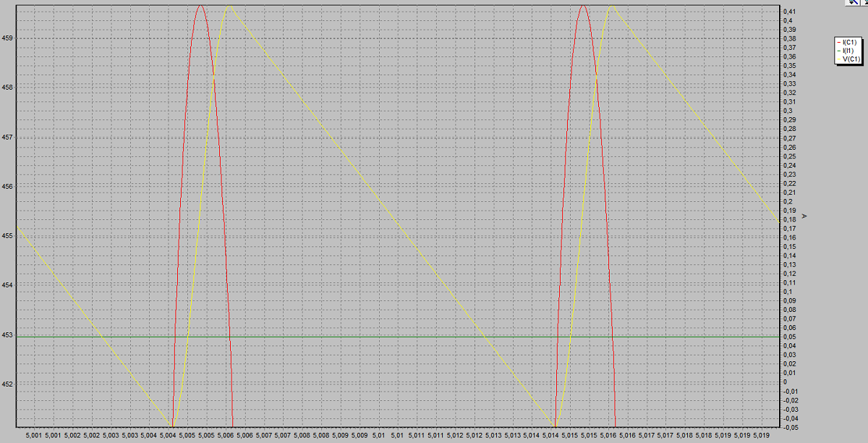This screenshot has height=443, width=868.
Task: Click the first yellow V(C1) voltage peak
Action: pyautogui.click(x=229, y=7)
